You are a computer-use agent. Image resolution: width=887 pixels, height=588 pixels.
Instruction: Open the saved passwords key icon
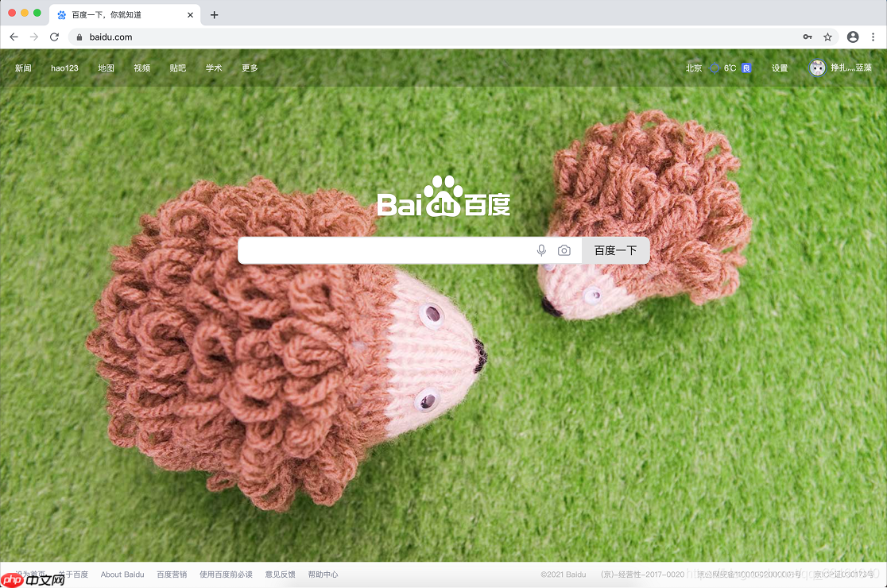tap(808, 37)
